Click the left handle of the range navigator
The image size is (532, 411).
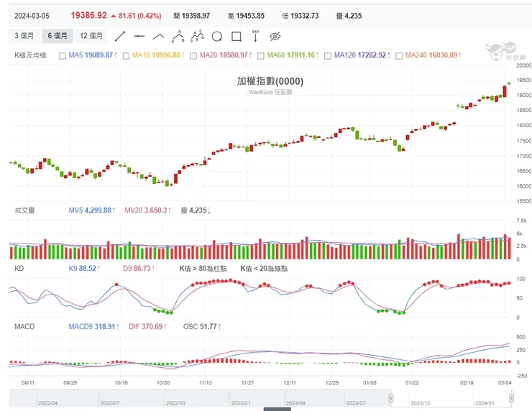click(x=391, y=398)
